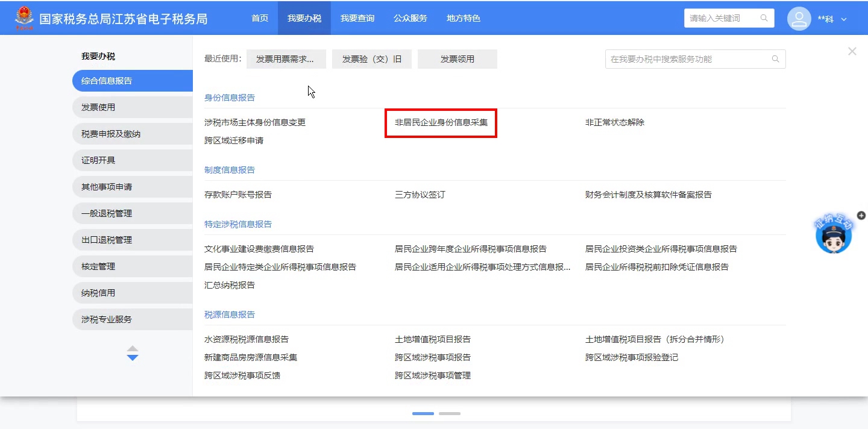Screen dimensions: 868x429
Task: Click the user avatar icon
Action: click(x=799, y=19)
